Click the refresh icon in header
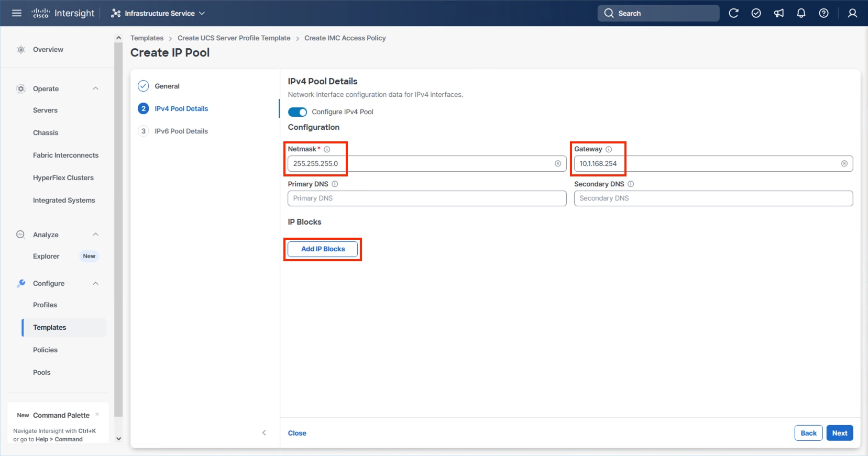 [733, 13]
